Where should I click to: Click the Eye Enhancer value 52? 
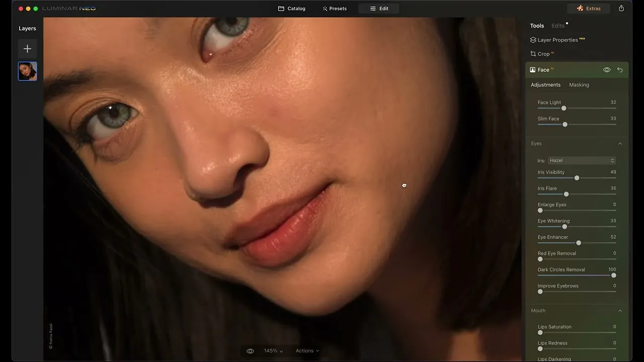pos(613,237)
